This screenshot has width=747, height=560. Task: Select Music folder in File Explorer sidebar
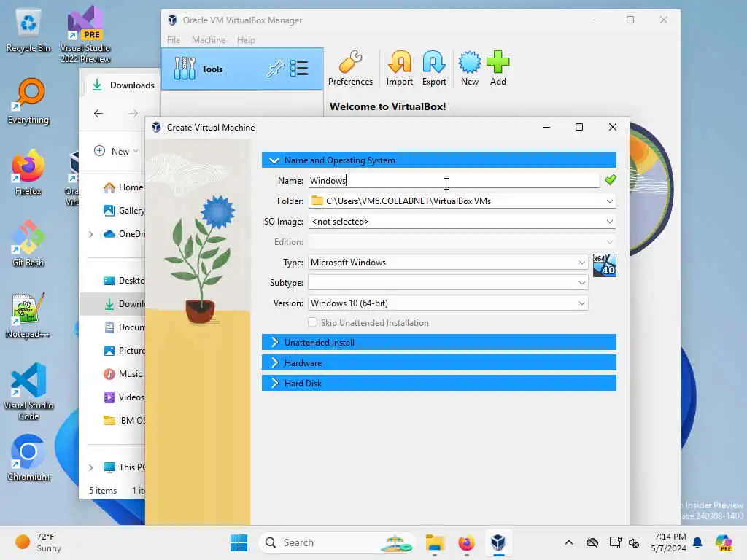[x=123, y=374]
